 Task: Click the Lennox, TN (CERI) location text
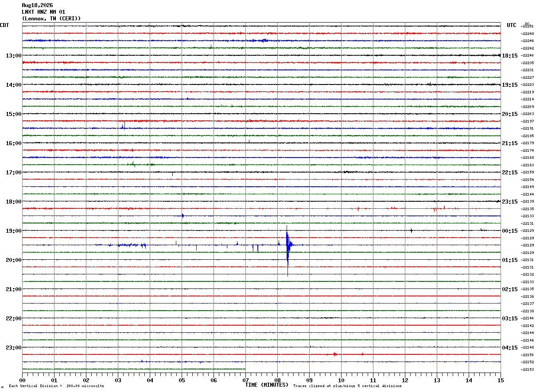click(51, 19)
